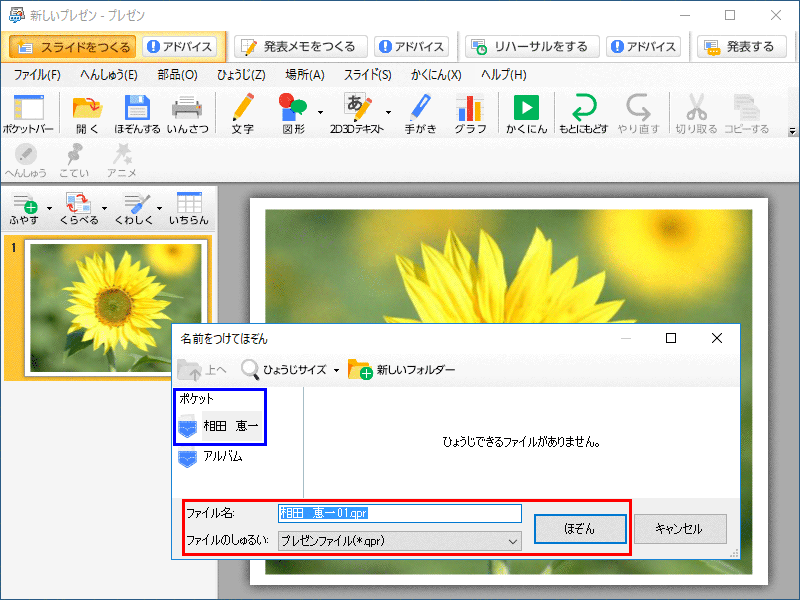Open the スライド(S) menu
The height and width of the screenshot is (600, 800).
click(367, 75)
